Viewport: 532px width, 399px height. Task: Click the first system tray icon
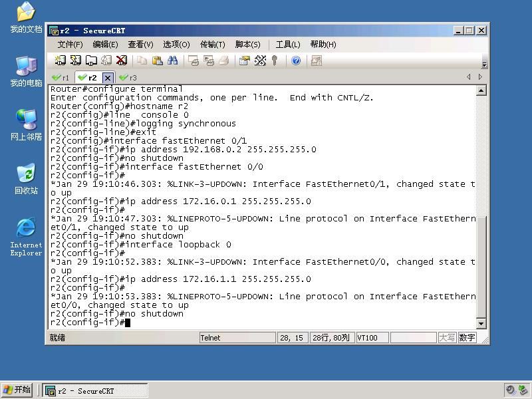click(510, 390)
